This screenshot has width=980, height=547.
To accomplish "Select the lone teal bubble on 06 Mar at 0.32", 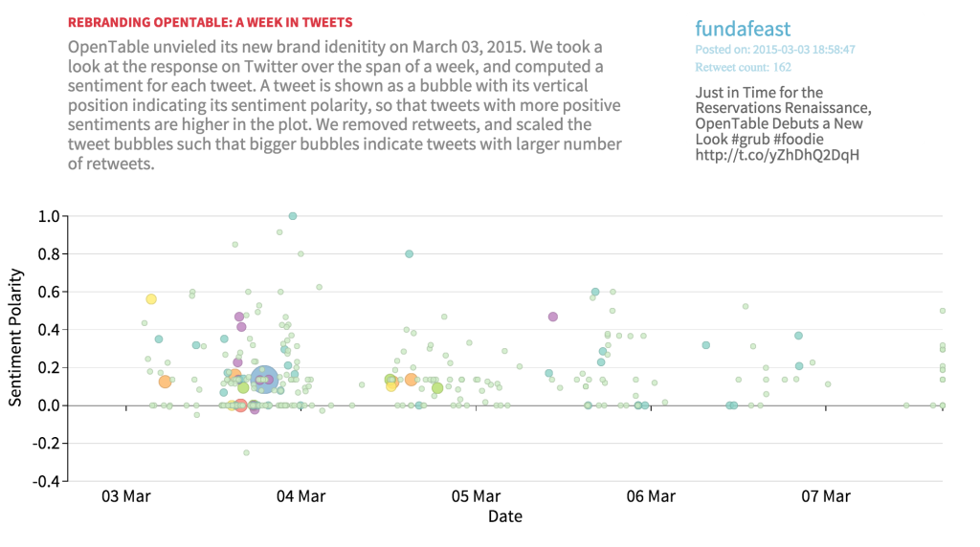I will click(x=705, y=345).
